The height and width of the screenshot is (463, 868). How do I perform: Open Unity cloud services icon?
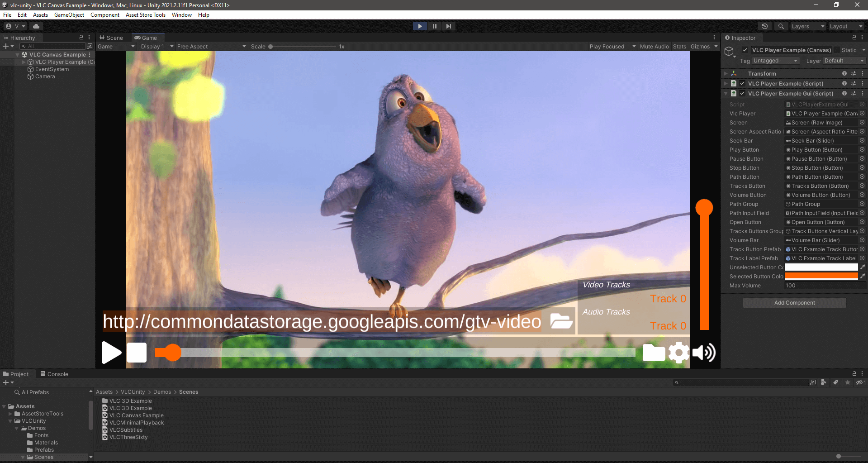[36, 26]
